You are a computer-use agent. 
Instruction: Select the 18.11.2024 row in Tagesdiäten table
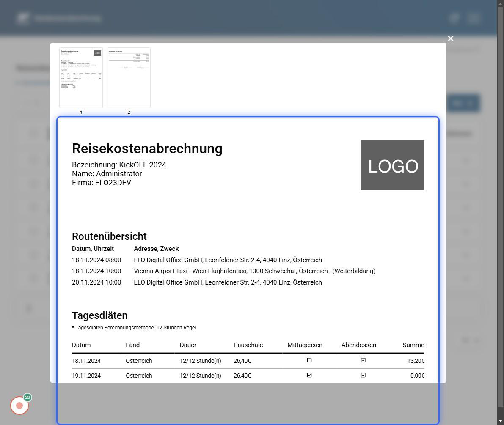[169, 360]
